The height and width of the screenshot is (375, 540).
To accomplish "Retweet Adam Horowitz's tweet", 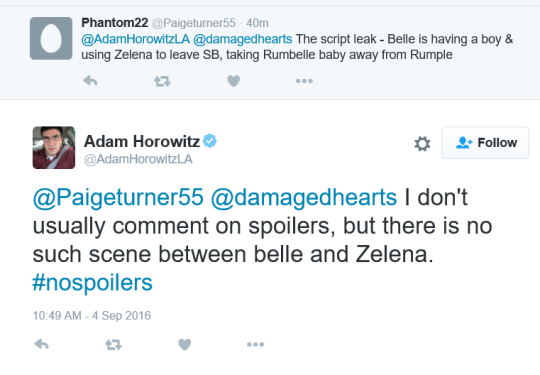I will coord(113,344).
